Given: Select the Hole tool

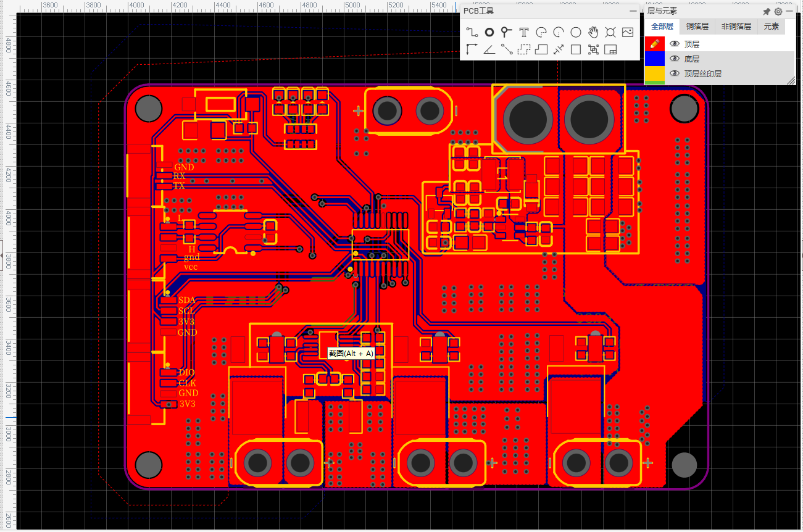Looking at the screenshot, I should click(x=610, y=33).
